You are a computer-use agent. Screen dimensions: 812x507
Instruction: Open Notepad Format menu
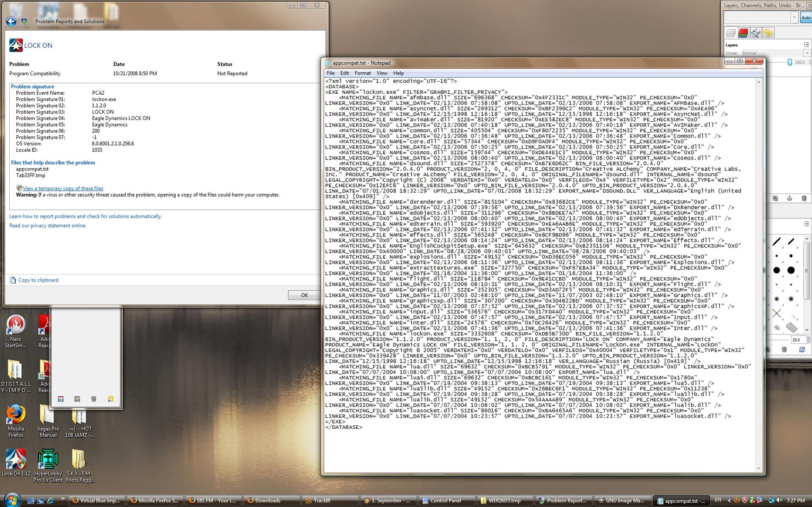tap(363, 73)
